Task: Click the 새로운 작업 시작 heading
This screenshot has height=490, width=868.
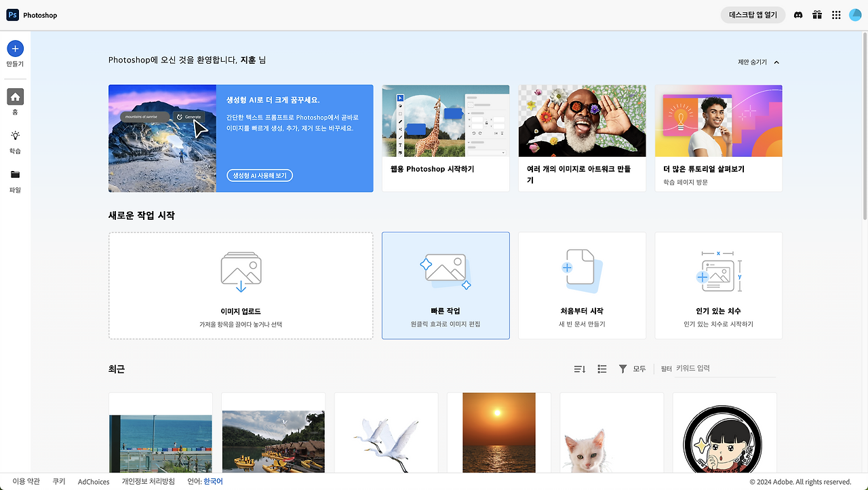Action: tap(142, 215)
